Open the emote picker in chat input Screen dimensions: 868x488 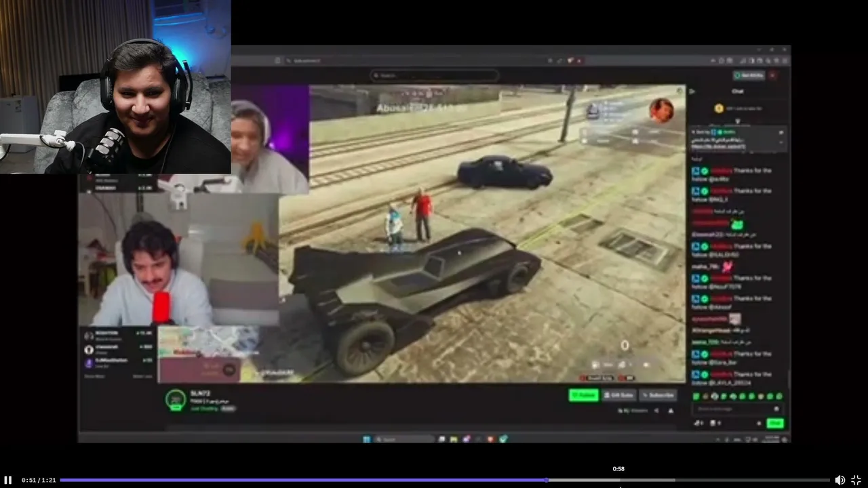tap(776, 409)
